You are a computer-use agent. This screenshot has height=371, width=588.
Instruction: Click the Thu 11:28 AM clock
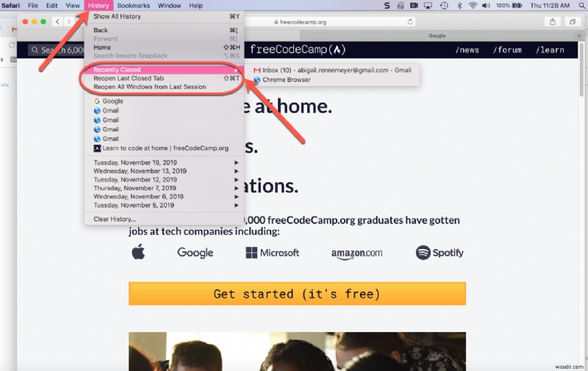(550, 5)
